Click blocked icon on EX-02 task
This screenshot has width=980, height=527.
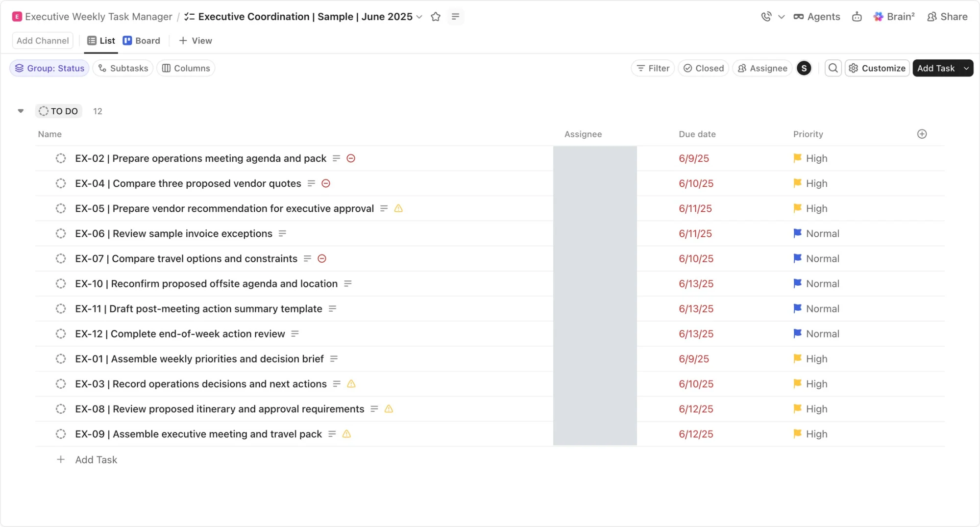[x=351, y=158]
